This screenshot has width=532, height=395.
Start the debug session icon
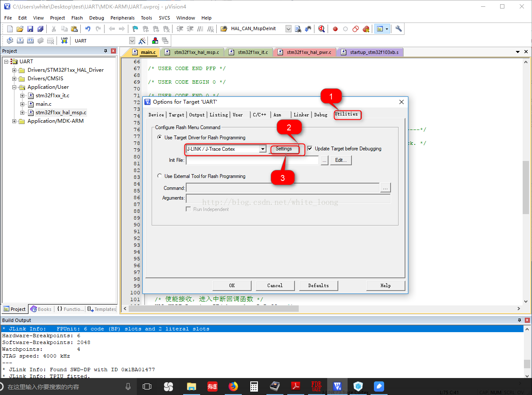point(321,29)
